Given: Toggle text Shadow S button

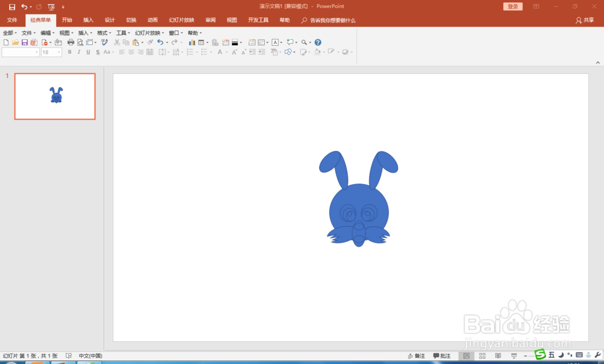Looking at the screenshot, I should click(98, 52).
